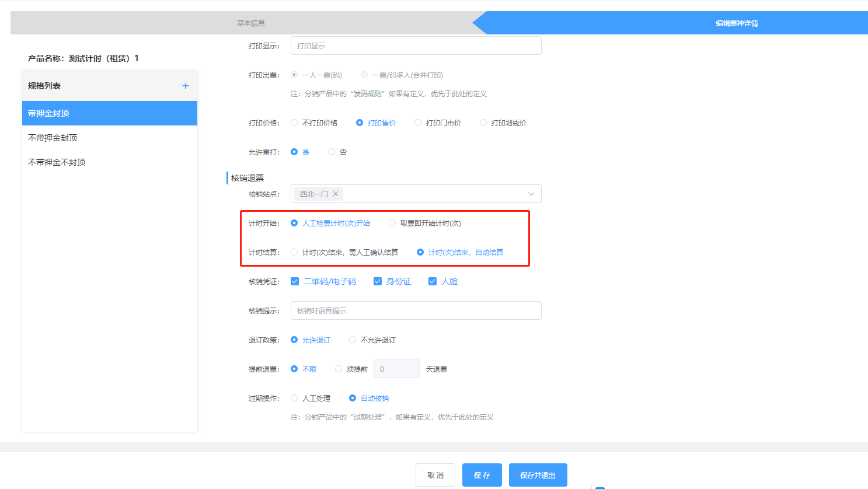The image size is (868, 489).
Task: Add a new spec with plus icon
Action: [x=186, y=86]
